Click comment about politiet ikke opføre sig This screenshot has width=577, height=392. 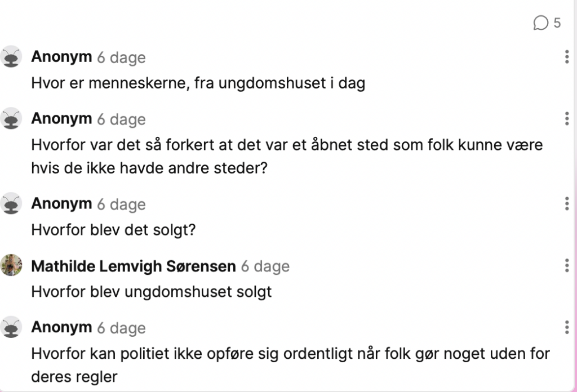290,365
